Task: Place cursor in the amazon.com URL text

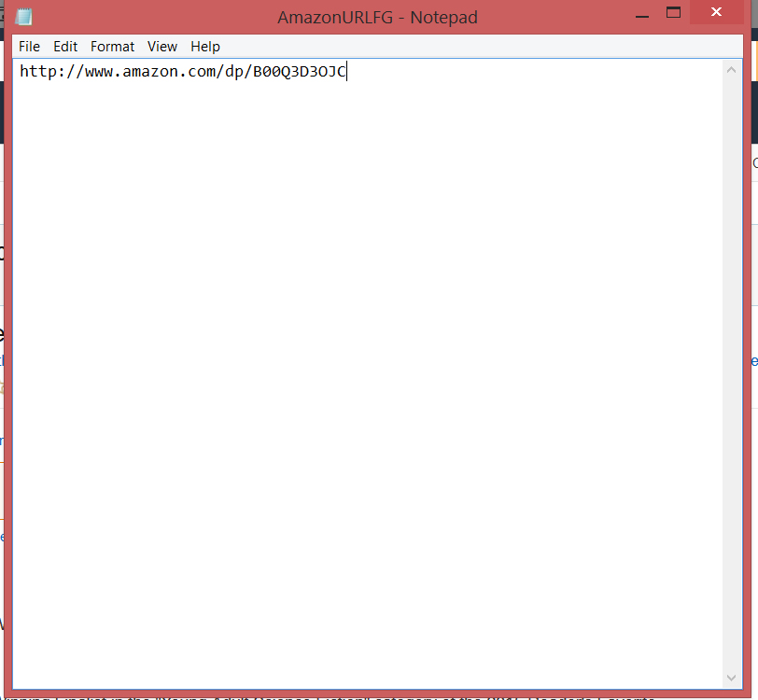Action: 183,72
